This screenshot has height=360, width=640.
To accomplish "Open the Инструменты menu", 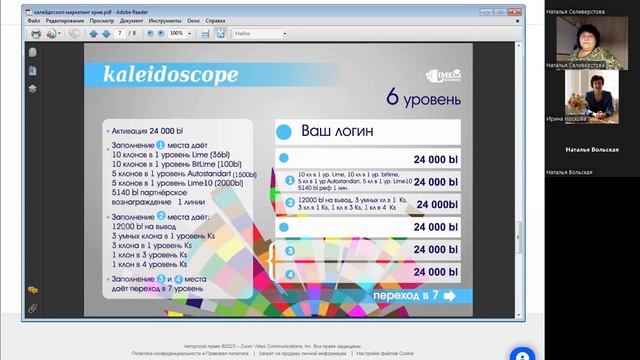I will click(165, 20).
